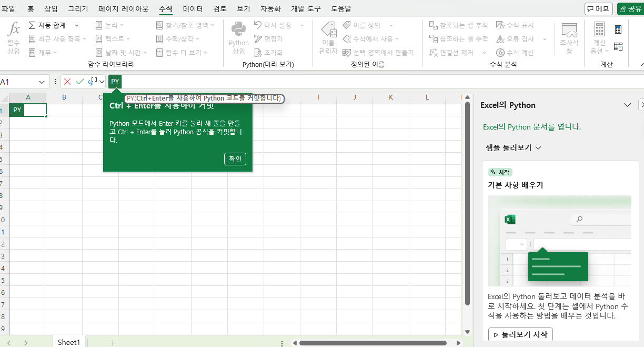Screen dimensions: 644x347
Task: Click the 기본 사항 배우기 thumbnail image
Action: click(x=560, y=241)
